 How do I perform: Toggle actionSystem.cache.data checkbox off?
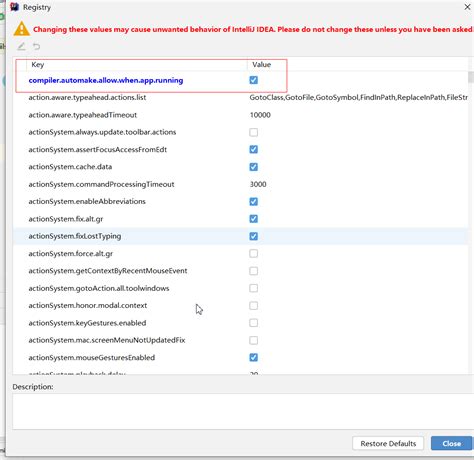pyautogui.click(x=253, y=167)
